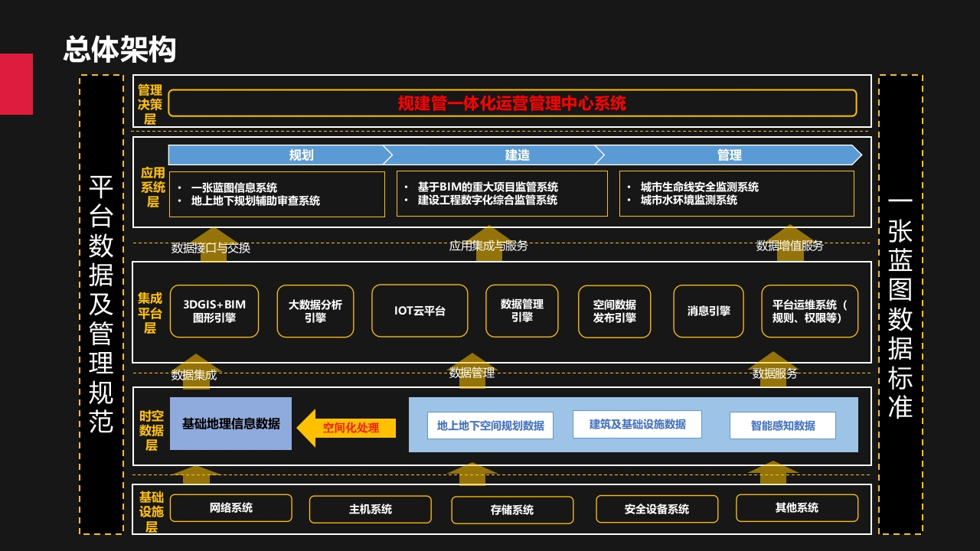Click the up arrow at 数据管理
The image size is (980, 551).
point(472,371)
